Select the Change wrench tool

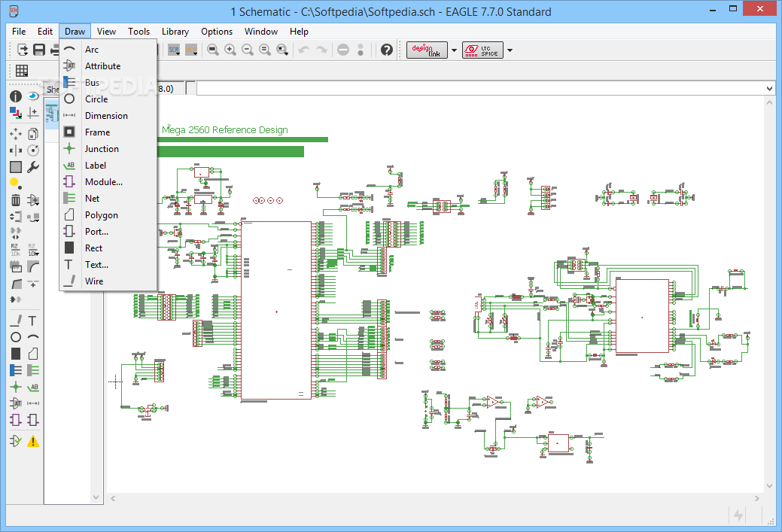pos(33,167)
